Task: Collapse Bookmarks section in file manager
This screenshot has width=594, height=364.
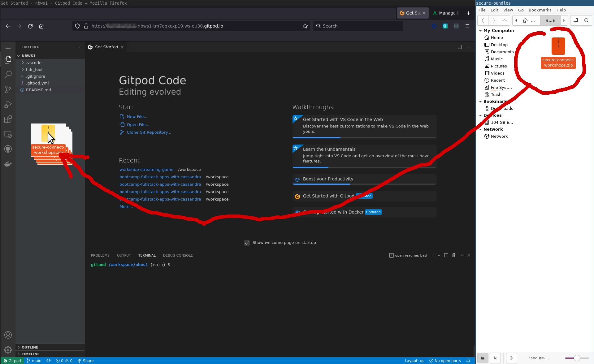Action: pos(480,102)
